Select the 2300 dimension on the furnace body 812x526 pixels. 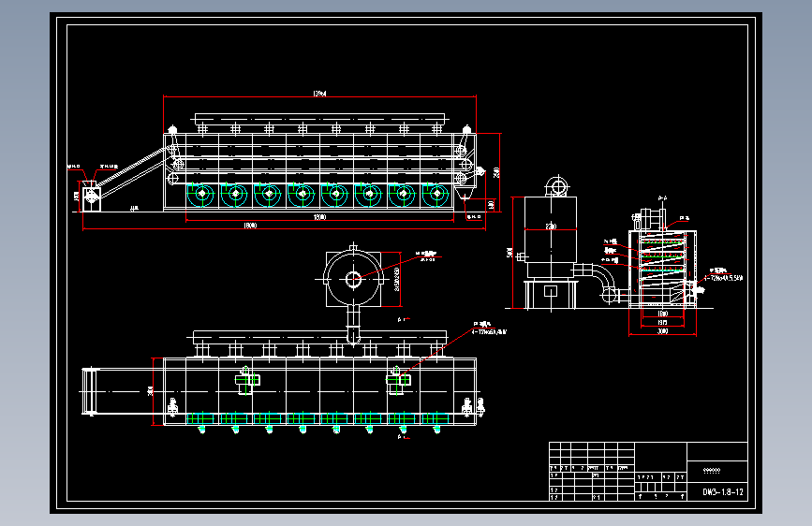point(551,226)
